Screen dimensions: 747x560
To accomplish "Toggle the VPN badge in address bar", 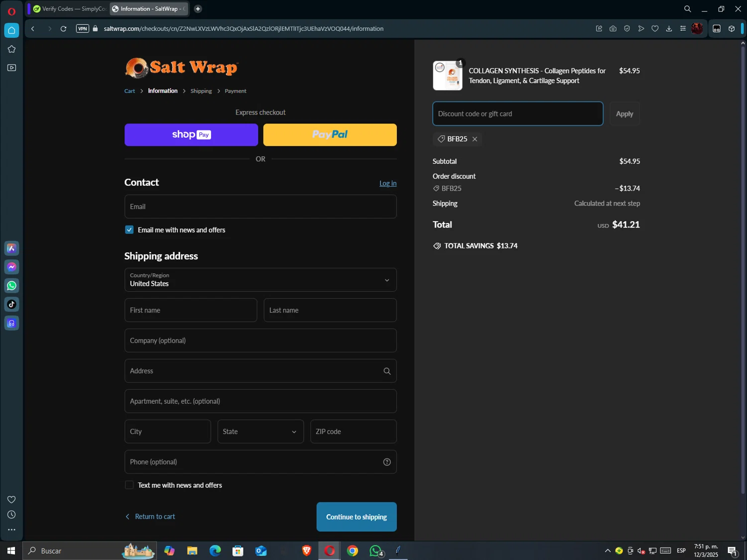I will pos(83,29).
